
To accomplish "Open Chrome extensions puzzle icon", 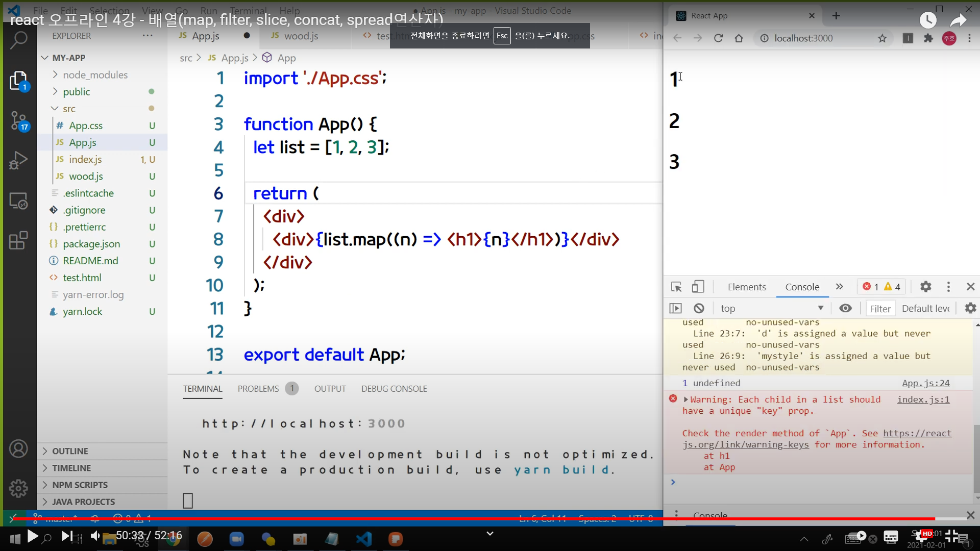I will [x=928, y=38].
